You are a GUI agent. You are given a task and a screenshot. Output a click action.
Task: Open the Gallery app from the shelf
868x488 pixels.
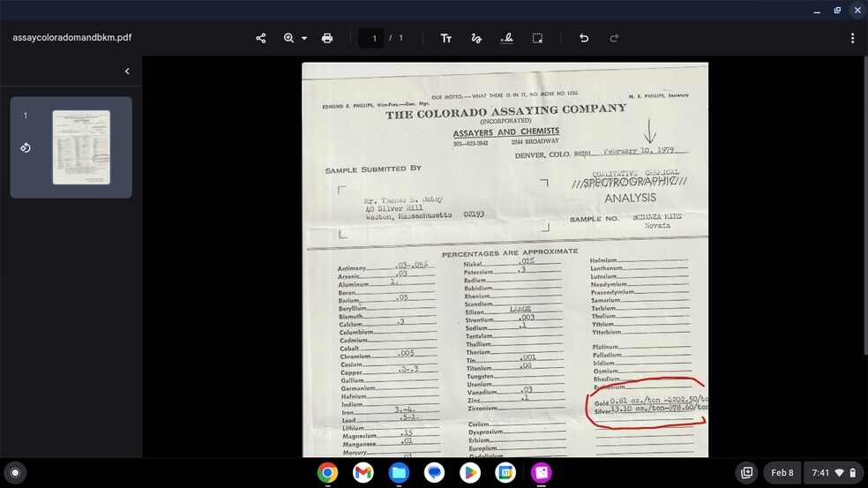pos(541,472)
